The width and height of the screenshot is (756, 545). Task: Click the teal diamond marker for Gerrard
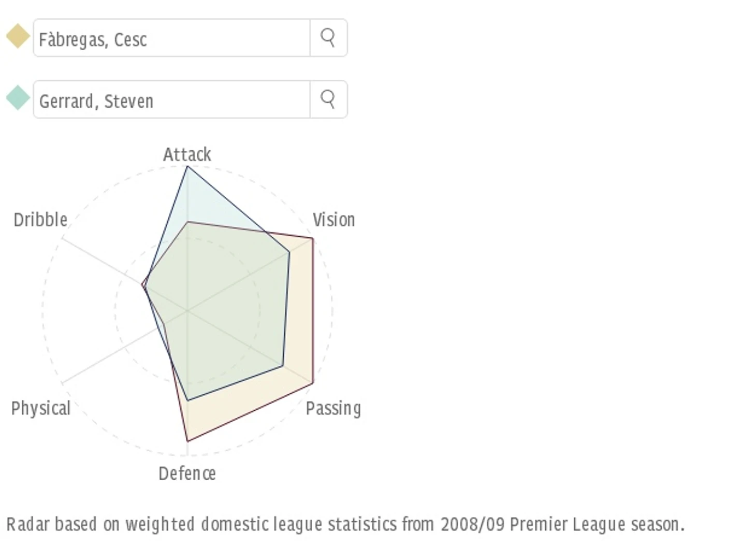18,97
